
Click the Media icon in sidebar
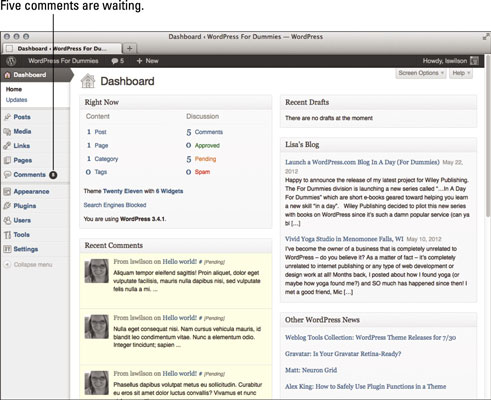pos(7,132)
